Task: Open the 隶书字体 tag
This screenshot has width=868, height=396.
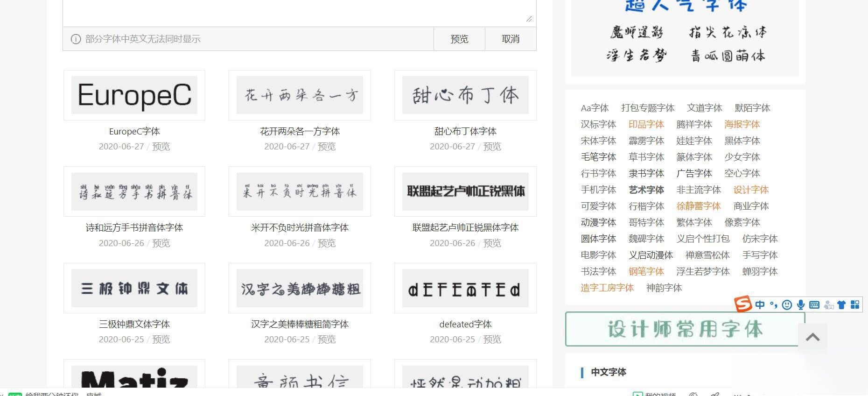Action: (646, 173)
